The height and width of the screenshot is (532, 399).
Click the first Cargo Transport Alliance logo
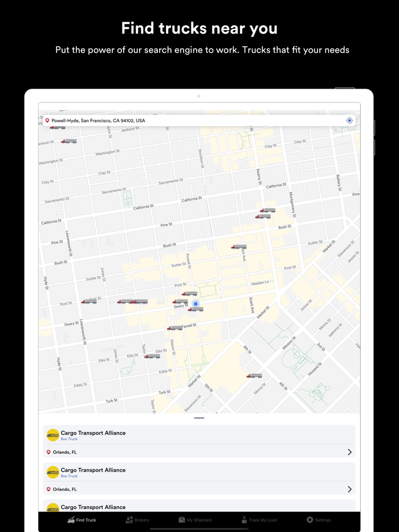point(52,435)
